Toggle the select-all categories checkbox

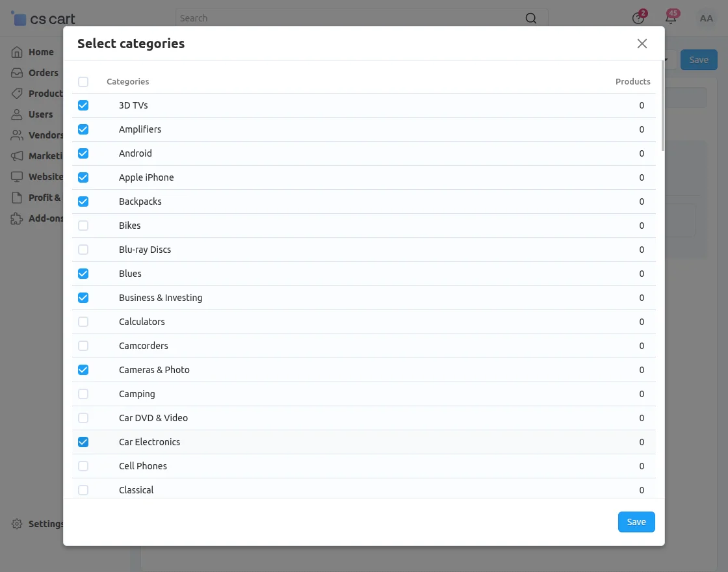click(x=83, y=81)
